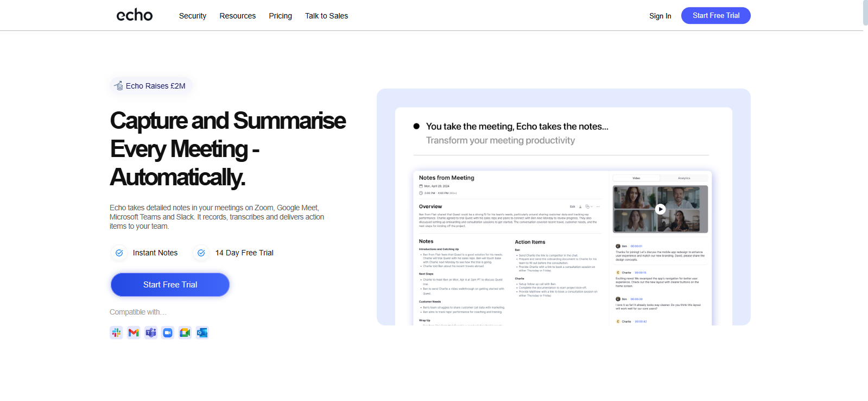868x401 pixels.
Task: Jump to transcript timestamp 00:00:01
Action: point(636,246)
